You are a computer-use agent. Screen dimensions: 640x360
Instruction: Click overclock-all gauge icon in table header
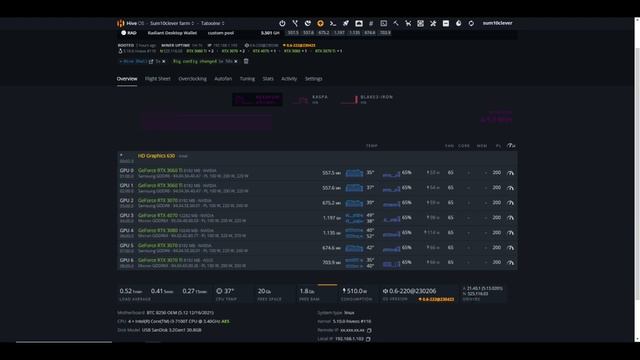pos(511,146)
